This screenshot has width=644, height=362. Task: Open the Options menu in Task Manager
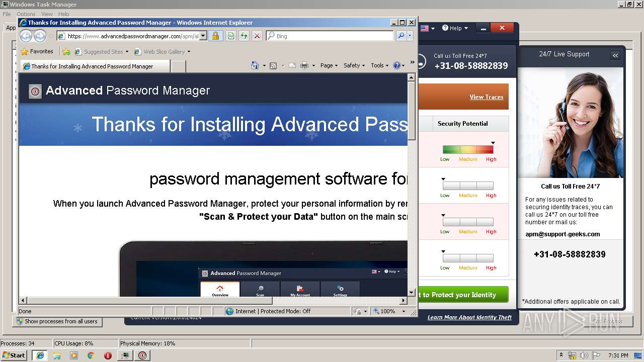(x=26, y=14)
